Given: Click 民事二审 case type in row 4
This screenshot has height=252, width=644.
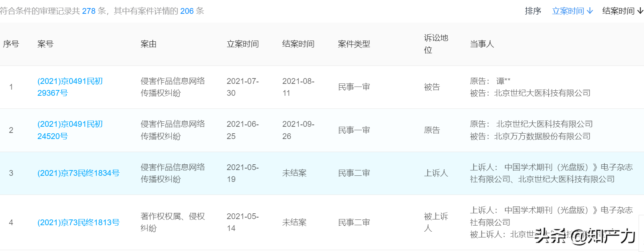Looking at the screenshot, I should pyautogui.click(x=354, y=223).
